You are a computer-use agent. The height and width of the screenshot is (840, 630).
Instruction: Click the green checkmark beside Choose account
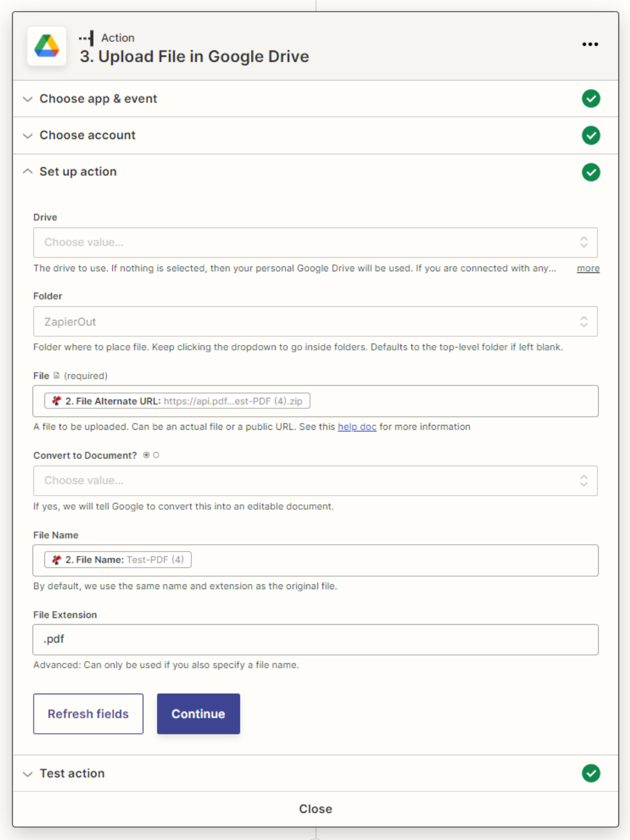pyautogui.click(x=591, y=135)
